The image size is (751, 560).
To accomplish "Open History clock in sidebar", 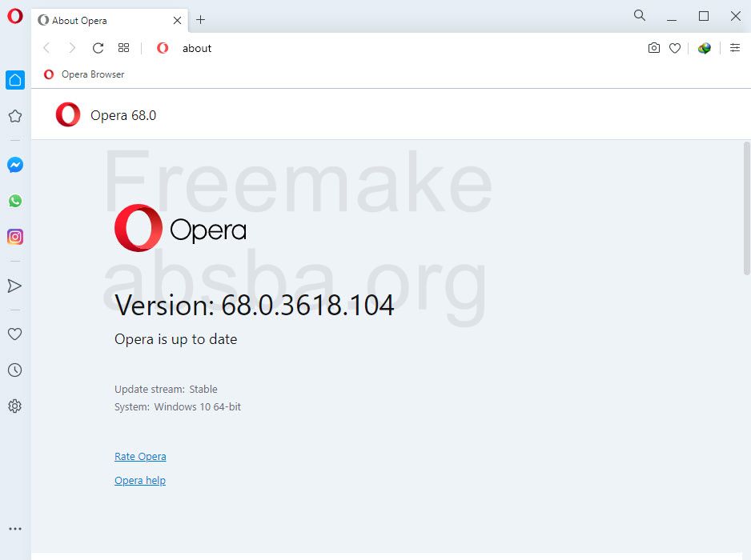I will pyautogui.click(x=15, y=370).
